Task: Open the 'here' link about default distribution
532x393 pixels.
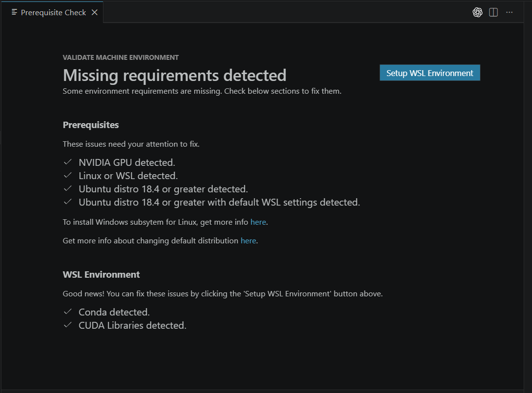Action: [x=249, y=240]
